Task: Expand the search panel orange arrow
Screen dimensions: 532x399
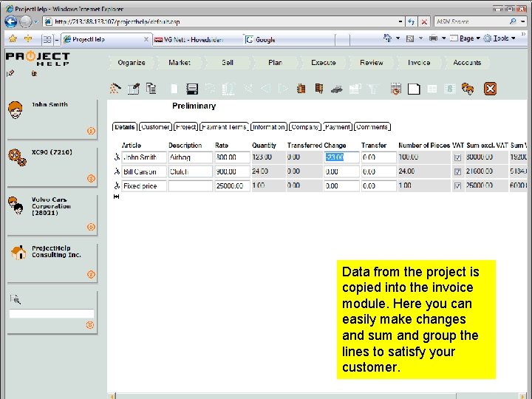Action: click(x=90, y=324)
